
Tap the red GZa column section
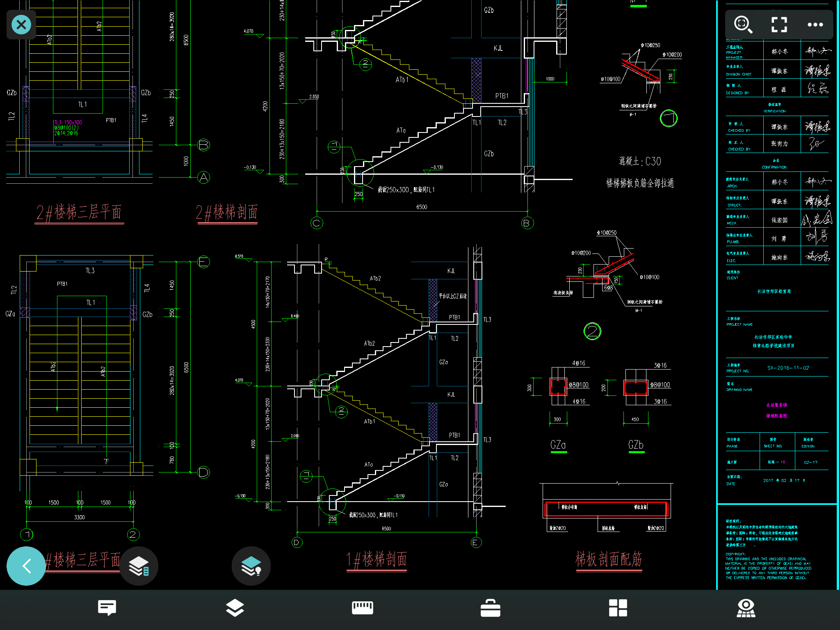click(x=558, y=386)
